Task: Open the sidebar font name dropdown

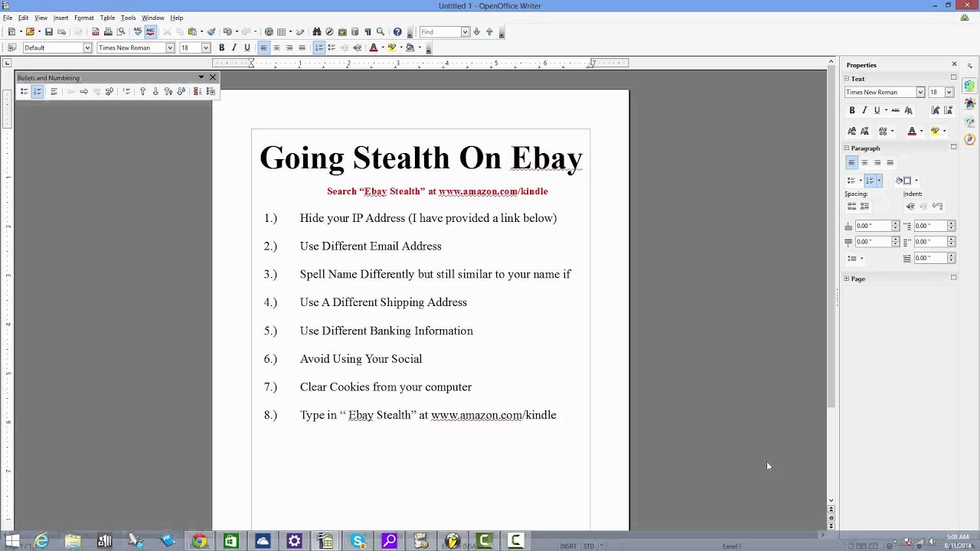Action: (920, 93)
